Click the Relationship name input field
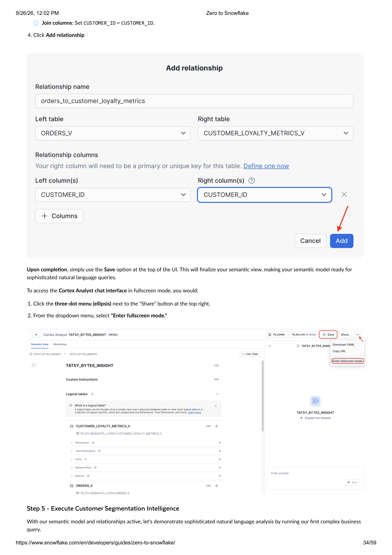The height and width of the screenshot is (555, 392). tap(194, 101)
